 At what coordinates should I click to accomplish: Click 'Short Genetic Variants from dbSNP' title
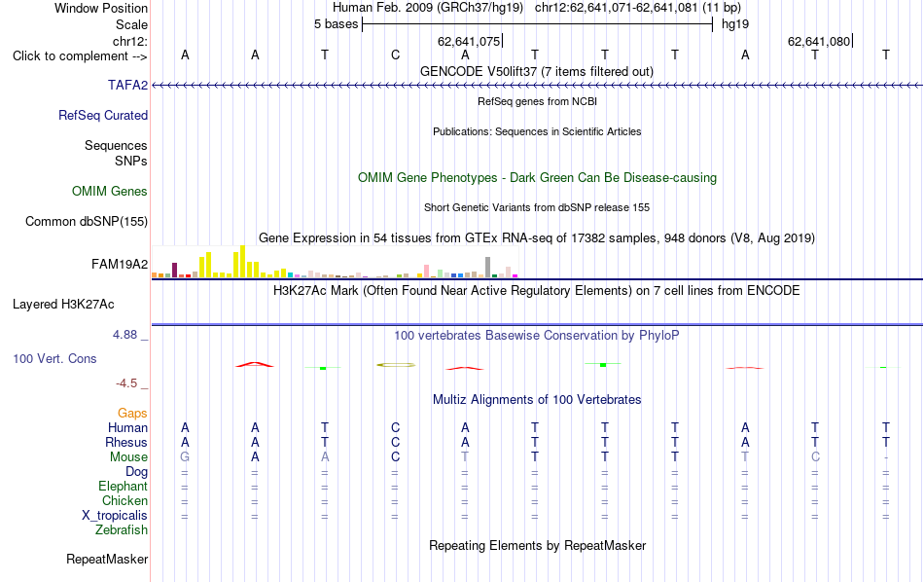tap(537, 207)
